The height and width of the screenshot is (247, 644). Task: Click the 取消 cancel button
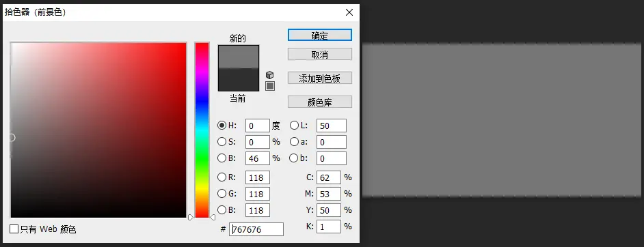click(x=319, y=55)
